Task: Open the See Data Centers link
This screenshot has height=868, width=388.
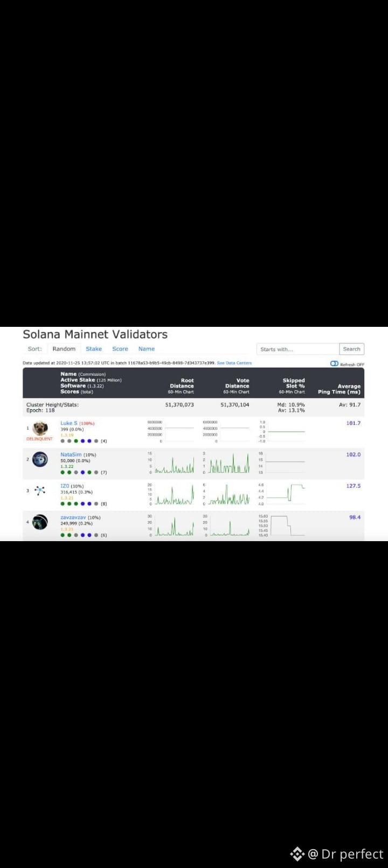Action: (x=234, y=363)
